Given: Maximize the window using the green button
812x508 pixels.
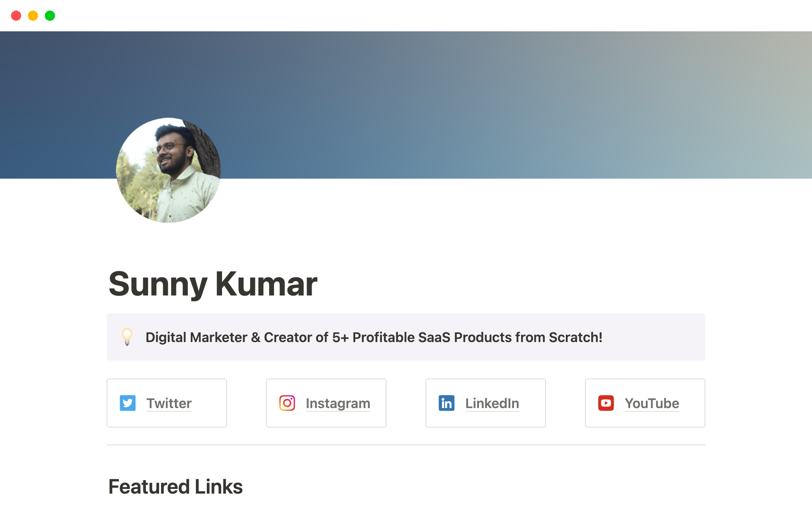Looking at the screenshot, I should click(50, 16).
